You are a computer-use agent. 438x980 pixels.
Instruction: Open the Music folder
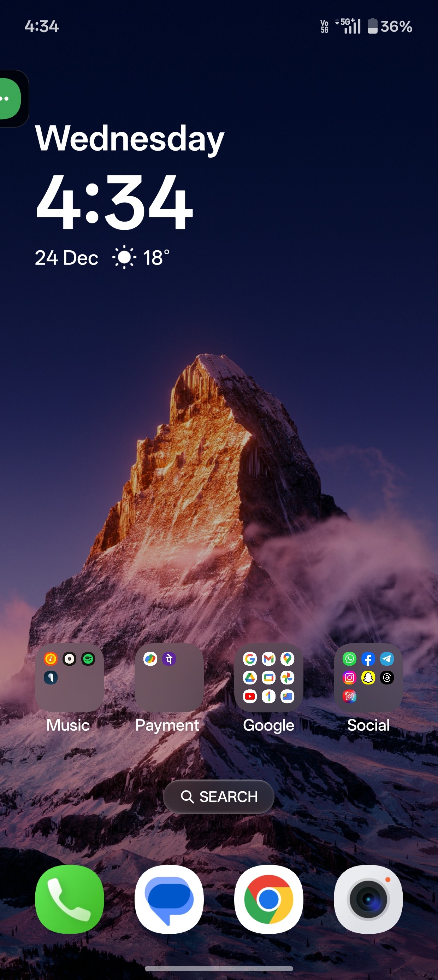click(69, 678)
